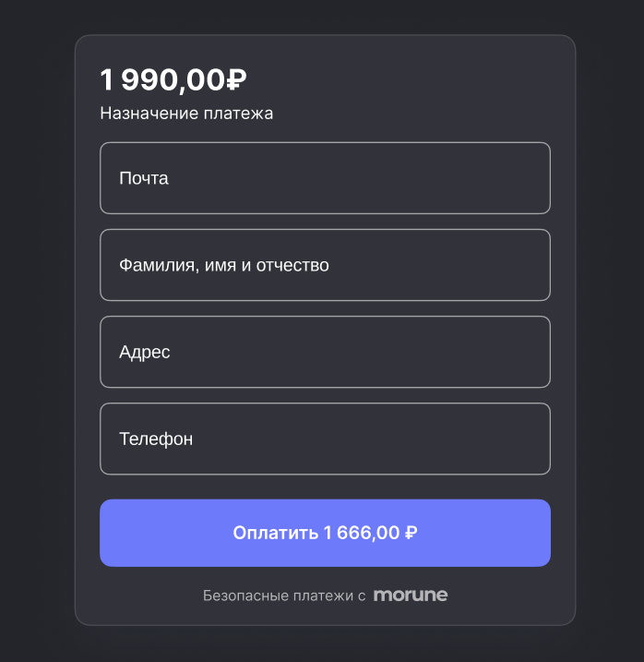Click the morune logo
This screenshot has width=644, height=662.
[411, 596]
